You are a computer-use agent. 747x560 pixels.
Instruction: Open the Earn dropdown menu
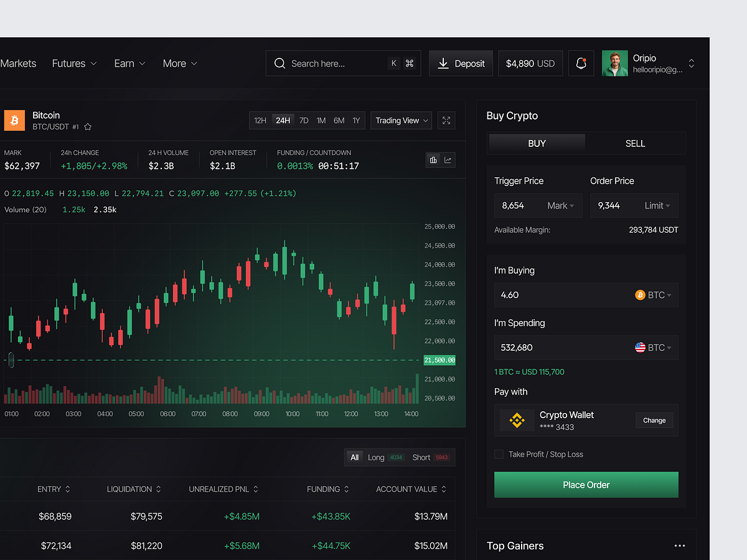coord(129,63)
